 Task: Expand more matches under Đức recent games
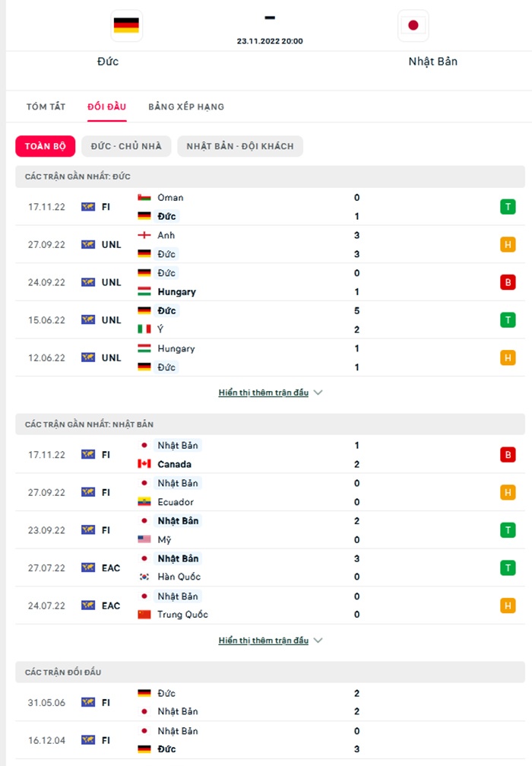click(x=264, y=393)
